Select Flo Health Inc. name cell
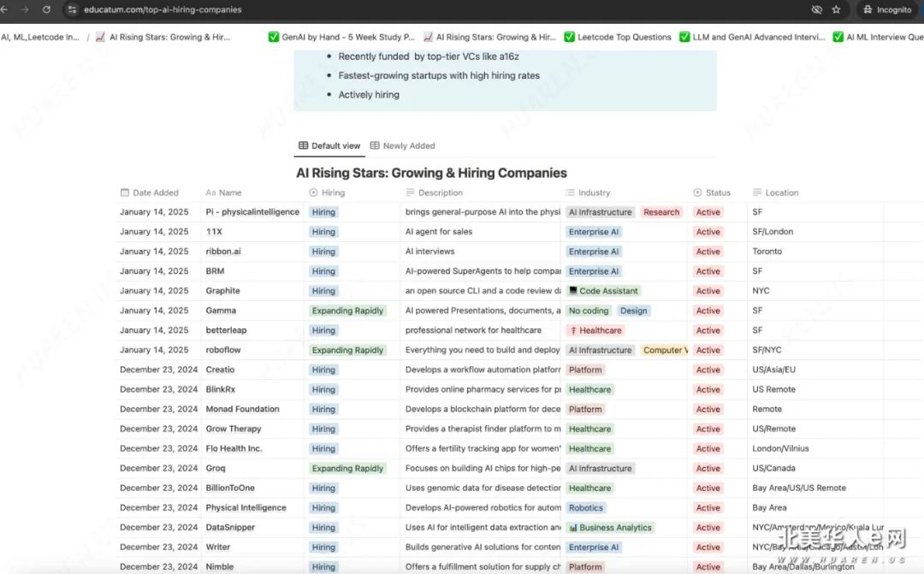Screen dimensions: 924x574 click(234, 448)
